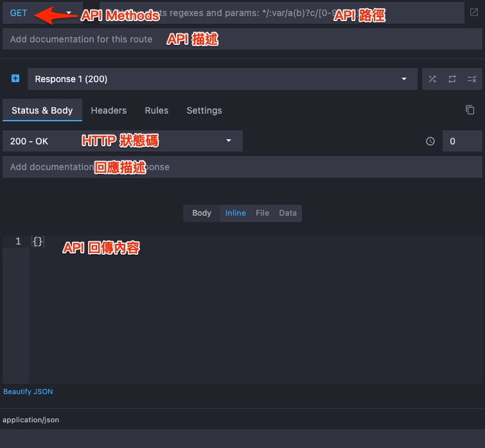
Task: Open route in browser icon
Action: pos(474,13)
